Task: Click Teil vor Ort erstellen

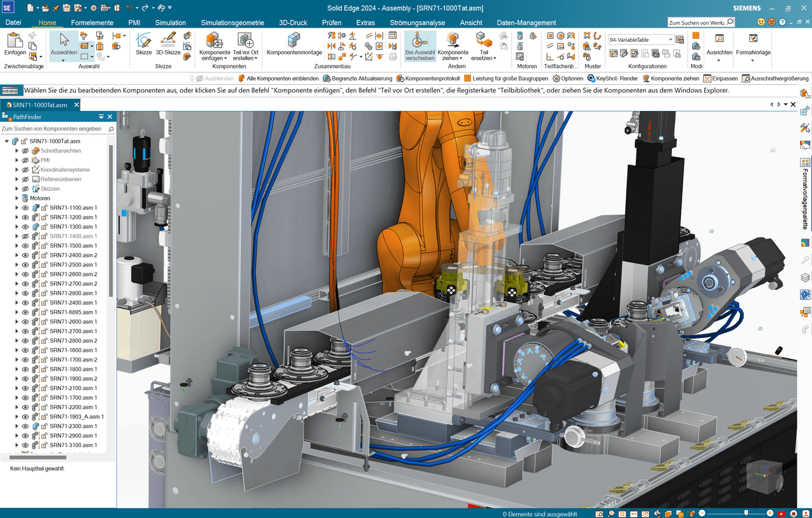Action: 245,46
